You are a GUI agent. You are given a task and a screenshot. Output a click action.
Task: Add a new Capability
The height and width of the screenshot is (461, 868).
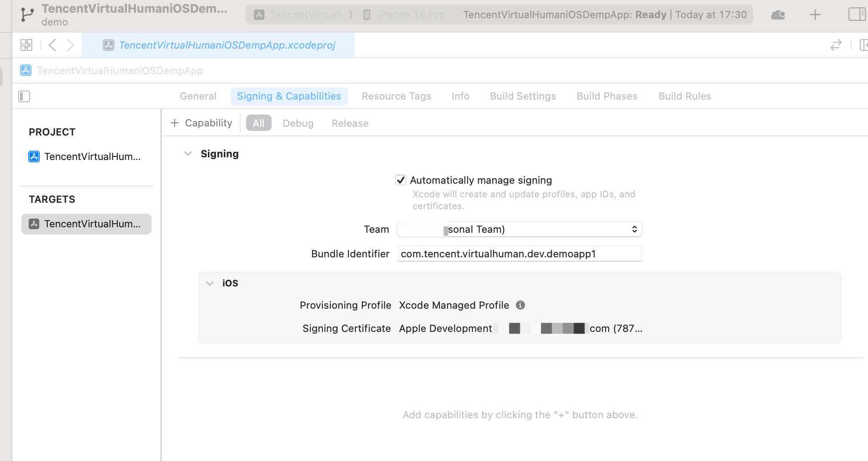[201, 123]
